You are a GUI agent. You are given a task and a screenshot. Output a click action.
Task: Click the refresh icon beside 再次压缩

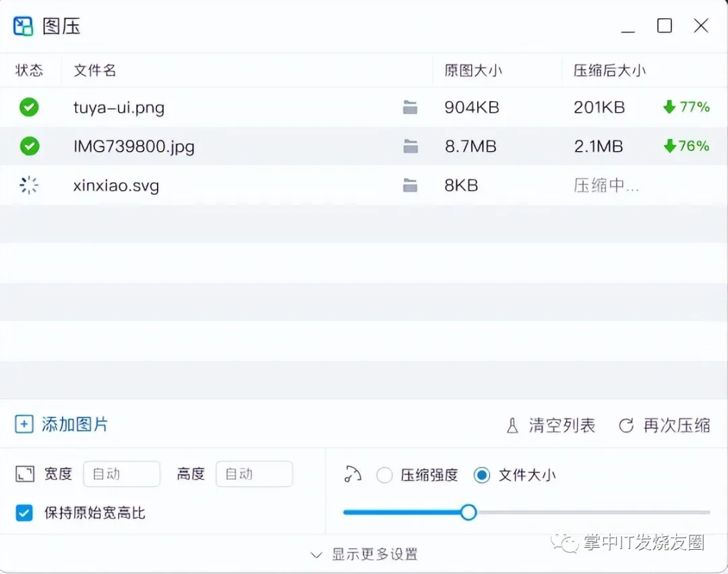pyautogui.click(x=626, y=426)
